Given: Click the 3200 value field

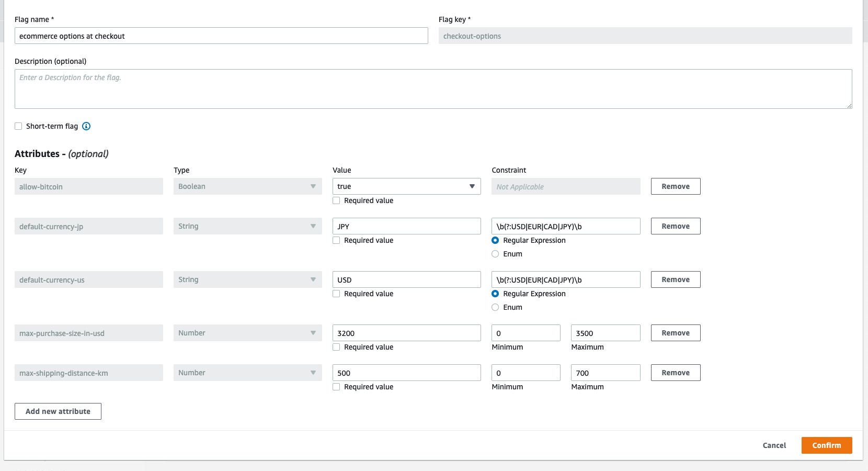Looking at the screenshot, I should click(x=407, y=333).
